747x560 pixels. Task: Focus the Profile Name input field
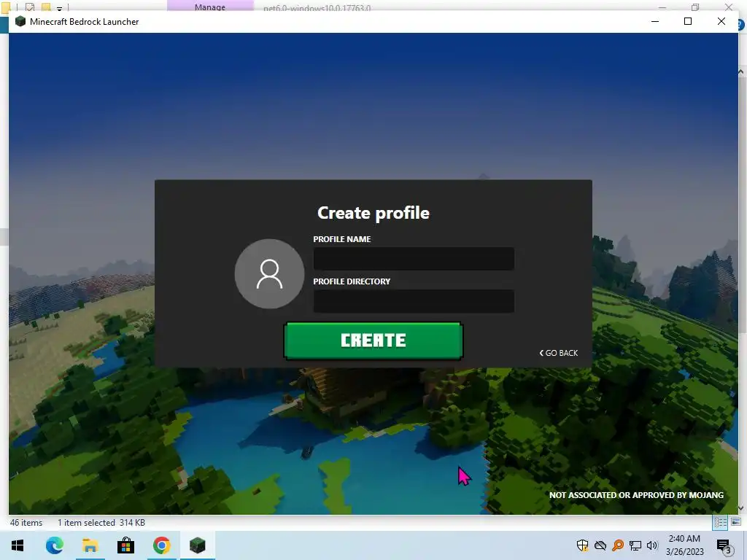414,259
